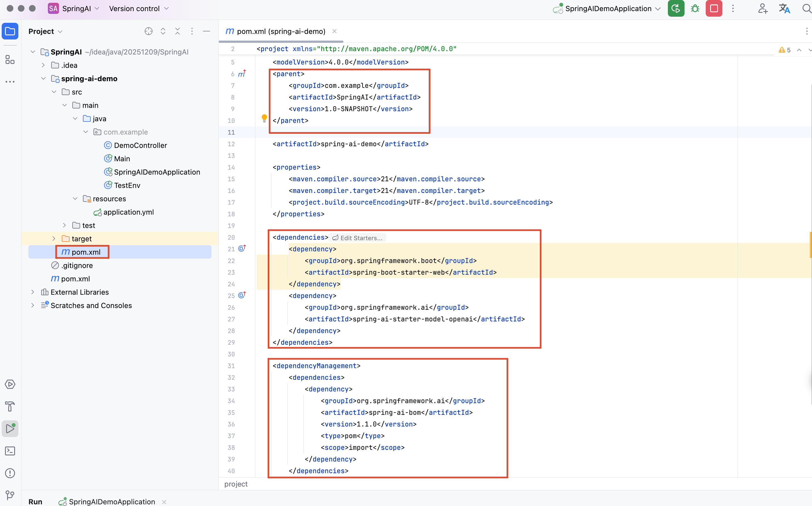Click Select Opened File target icon

pos(148,31)
